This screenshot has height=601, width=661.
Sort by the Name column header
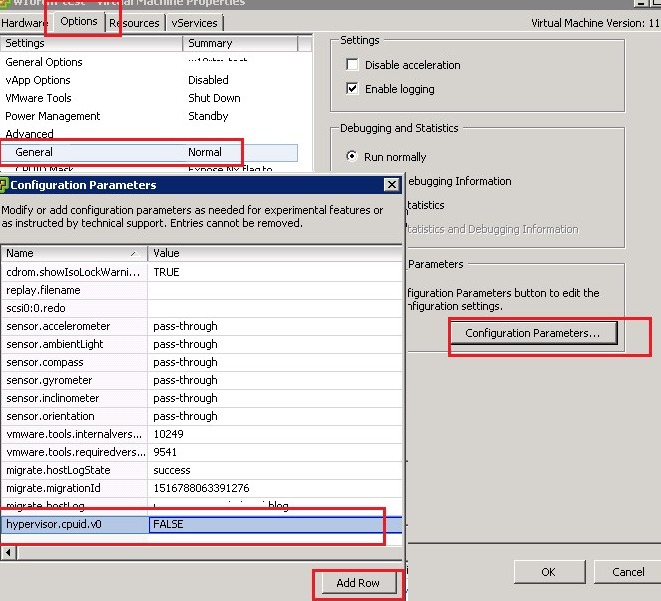pos(74,253)
